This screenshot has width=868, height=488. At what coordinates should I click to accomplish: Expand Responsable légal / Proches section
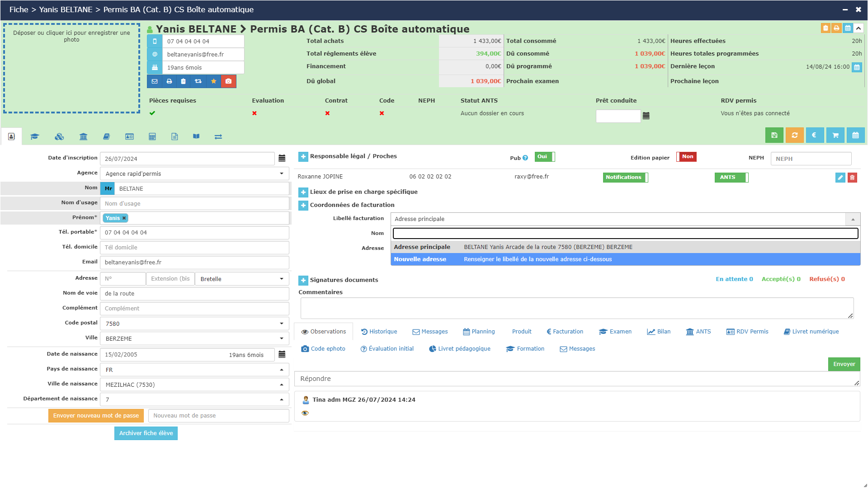303,157
